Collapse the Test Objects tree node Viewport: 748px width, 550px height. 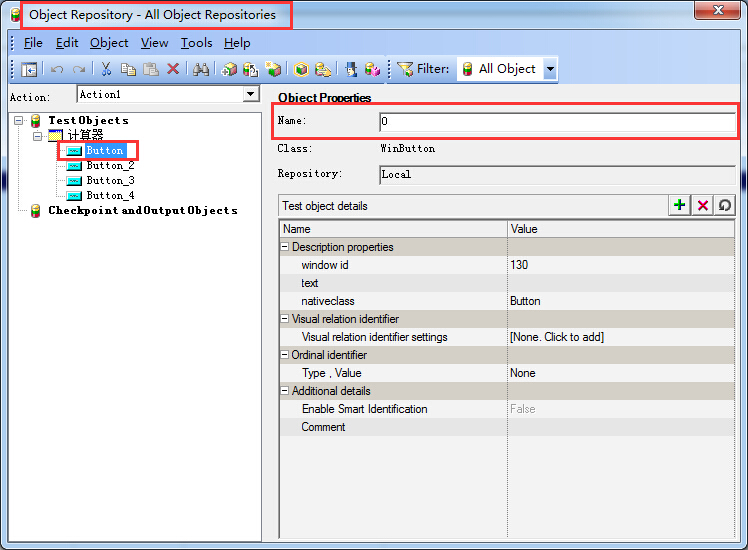click(19, 120)
